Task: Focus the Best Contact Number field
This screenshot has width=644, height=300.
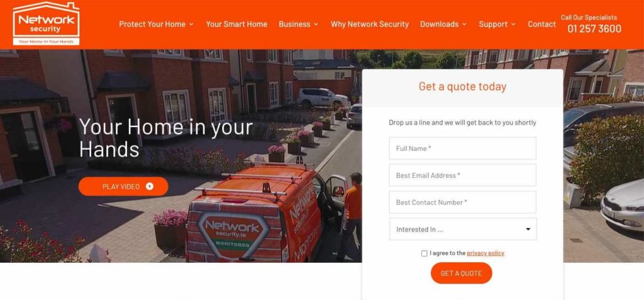Action: (x=462, y=202)
